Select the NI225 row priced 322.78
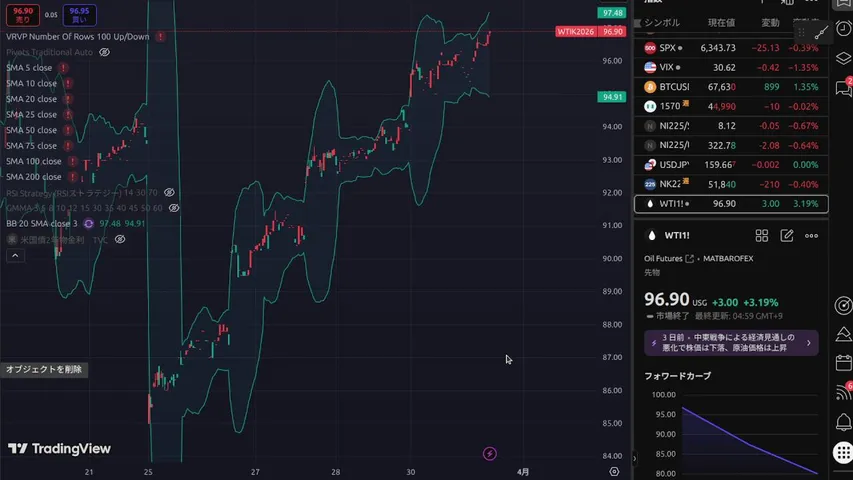 731,145
